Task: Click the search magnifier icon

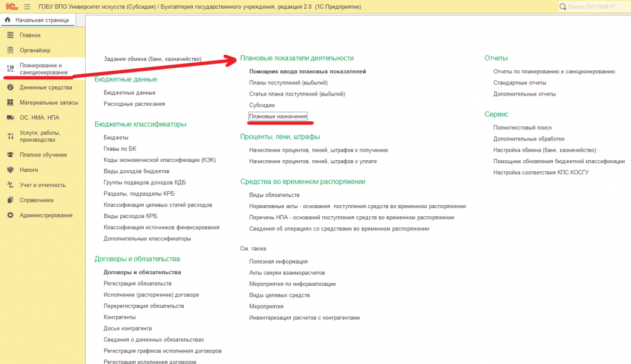Action: point(563,6)
